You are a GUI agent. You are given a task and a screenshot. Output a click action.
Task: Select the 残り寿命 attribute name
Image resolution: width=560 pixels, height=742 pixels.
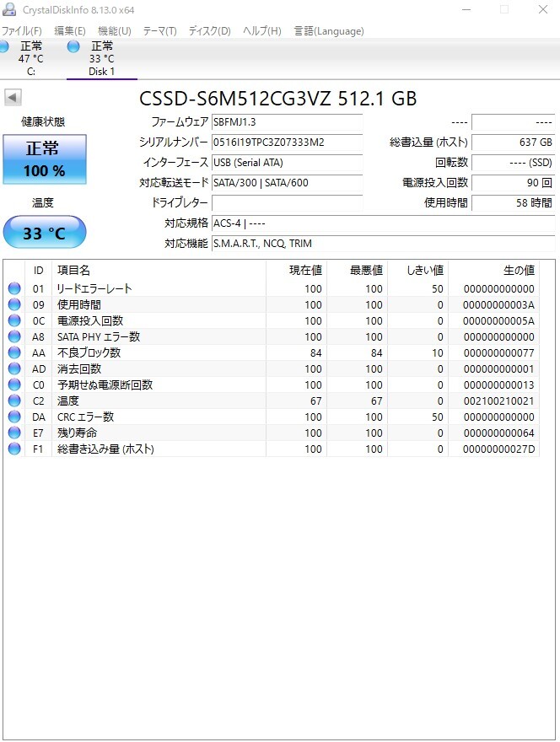point(77,433)
